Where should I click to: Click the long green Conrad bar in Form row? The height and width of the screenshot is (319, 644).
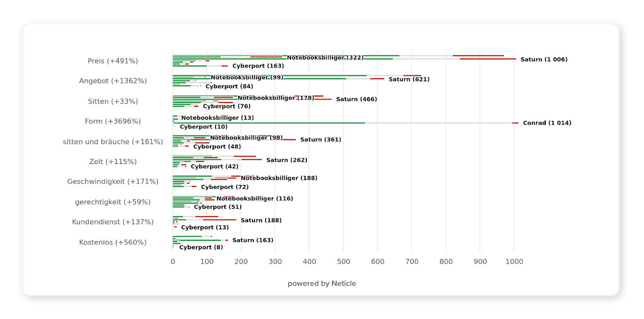269,123
